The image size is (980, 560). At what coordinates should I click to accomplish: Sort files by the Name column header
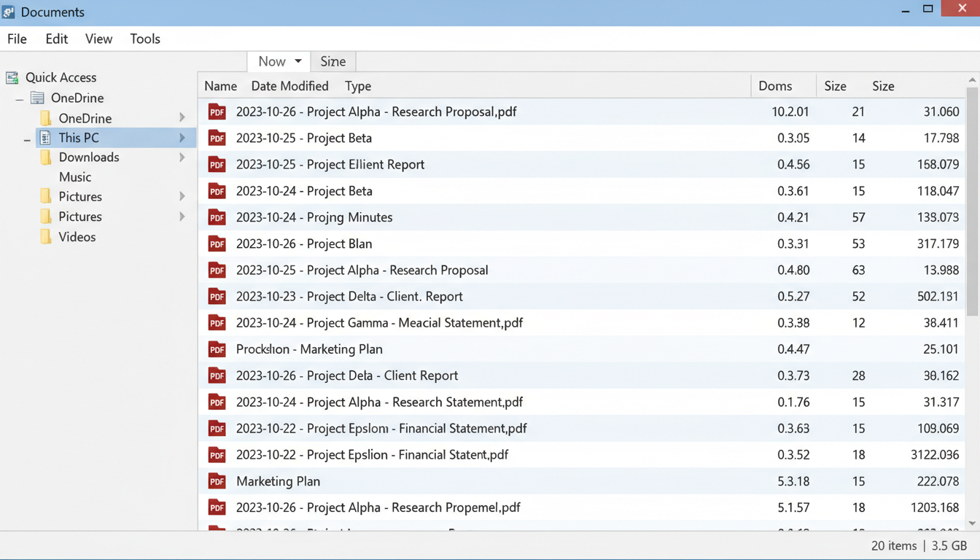click(220, 86)
